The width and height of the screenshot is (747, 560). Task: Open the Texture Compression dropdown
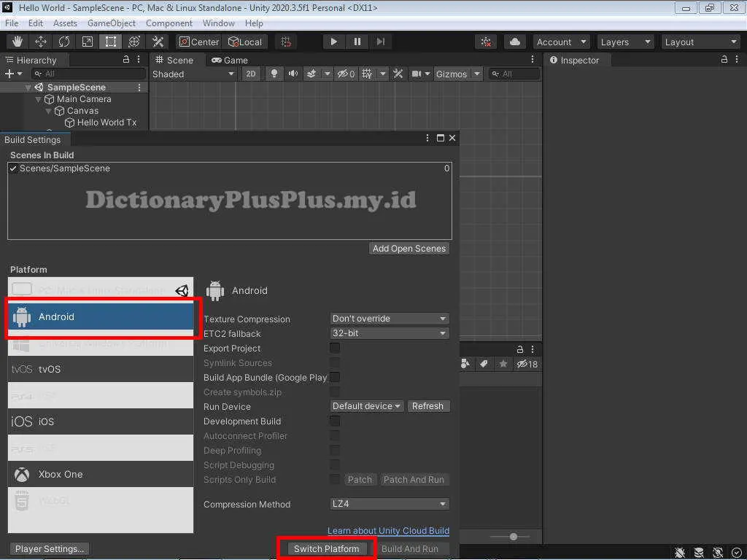pos(390,319)
